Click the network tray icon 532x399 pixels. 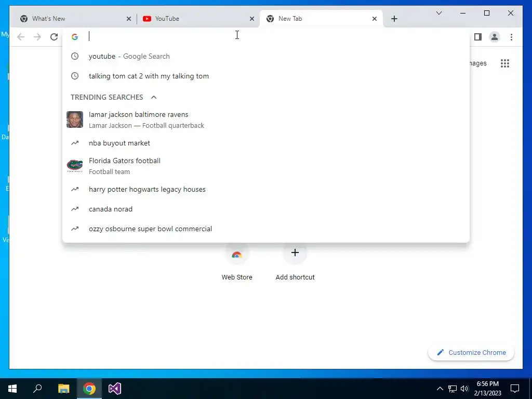coord(453,389)
